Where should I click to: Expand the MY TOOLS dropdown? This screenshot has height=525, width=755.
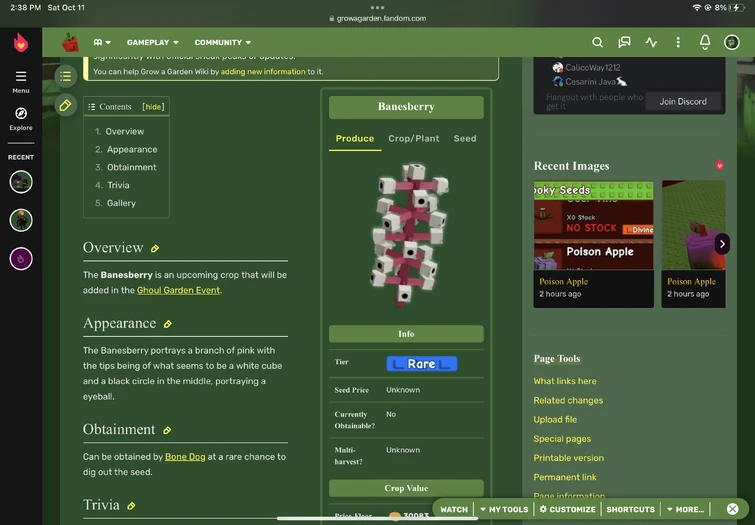pyautogui.click(x=504, y=509)
